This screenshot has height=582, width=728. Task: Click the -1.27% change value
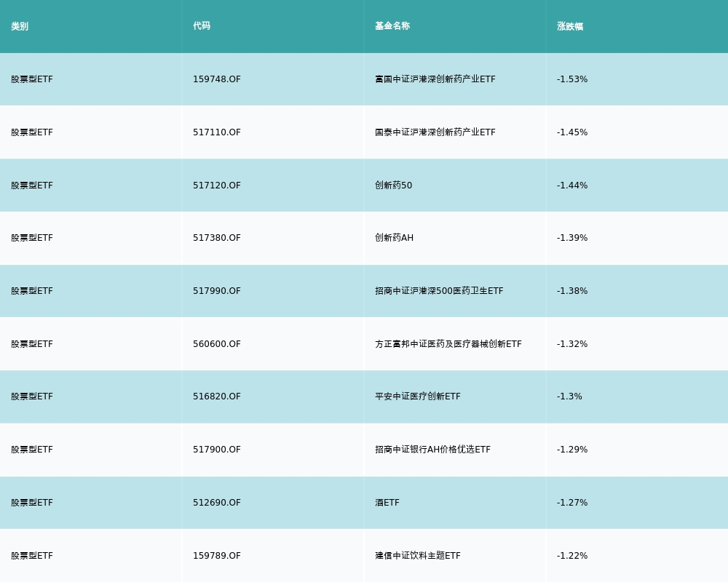tap(572, 503)
